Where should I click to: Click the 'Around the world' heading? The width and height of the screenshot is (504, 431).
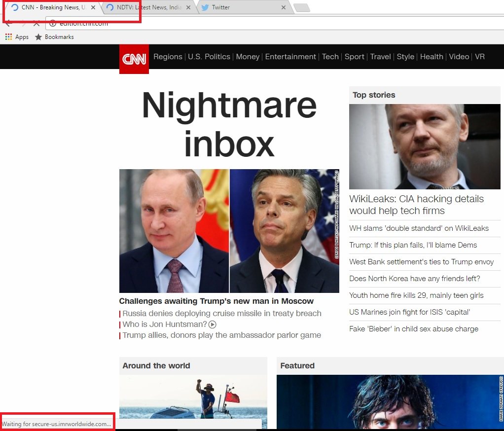156,366
